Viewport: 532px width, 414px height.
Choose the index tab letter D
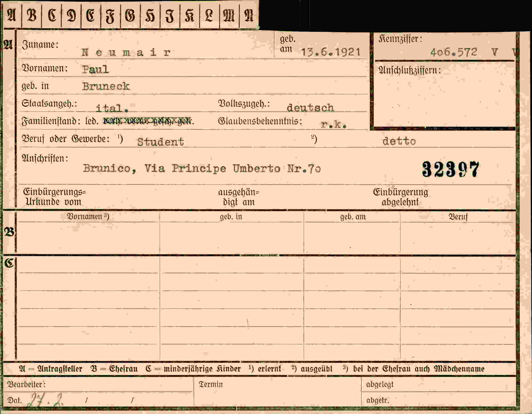tap(71, 16)
